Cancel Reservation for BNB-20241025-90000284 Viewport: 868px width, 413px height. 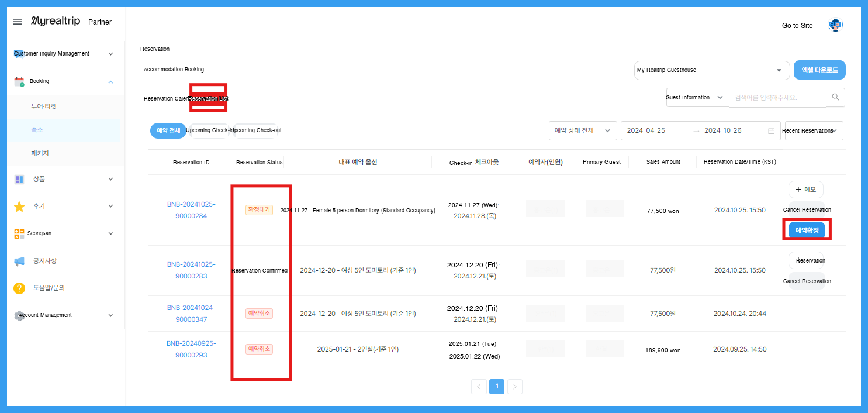click(807, 210)
